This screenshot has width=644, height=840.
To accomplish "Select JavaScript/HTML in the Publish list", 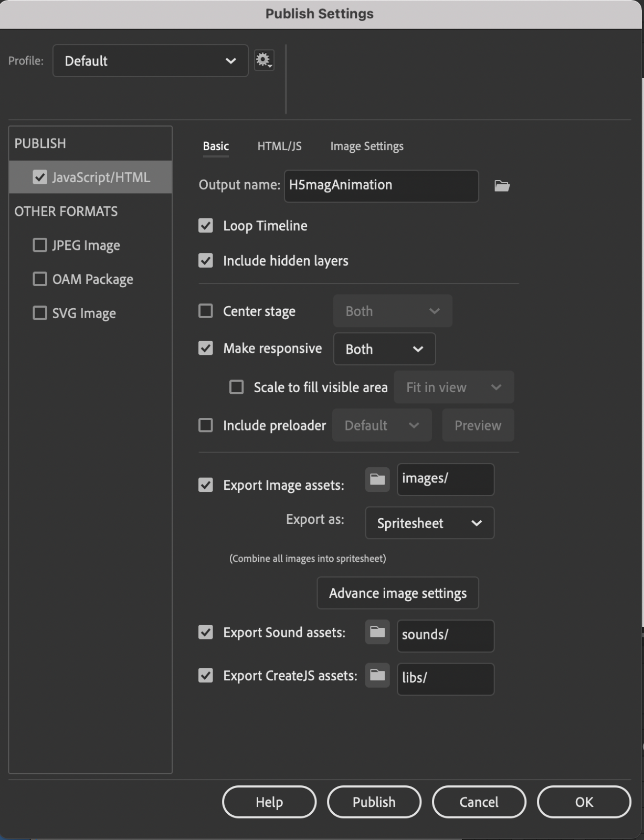I will [x=100, y=177].
